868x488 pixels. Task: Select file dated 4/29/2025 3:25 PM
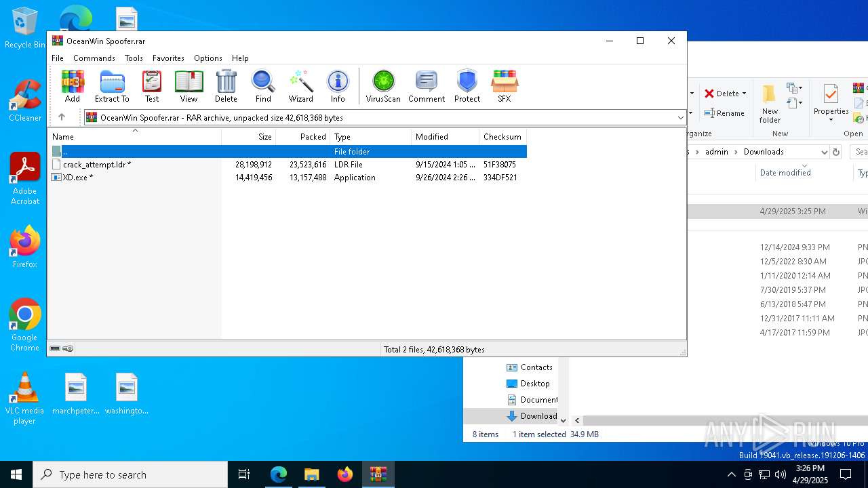[x=778, y=211]
